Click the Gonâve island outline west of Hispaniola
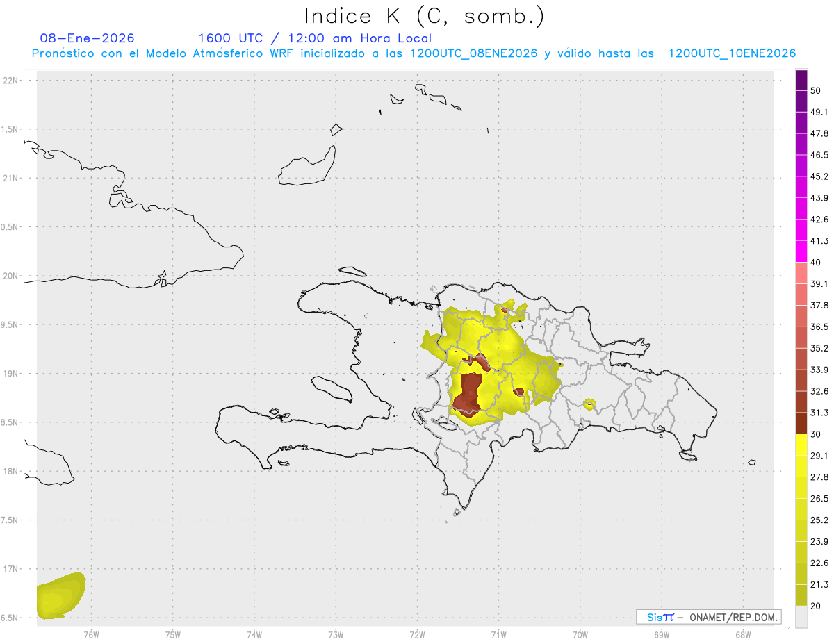This screenshot has width=834, height=644. pos(331,389)
